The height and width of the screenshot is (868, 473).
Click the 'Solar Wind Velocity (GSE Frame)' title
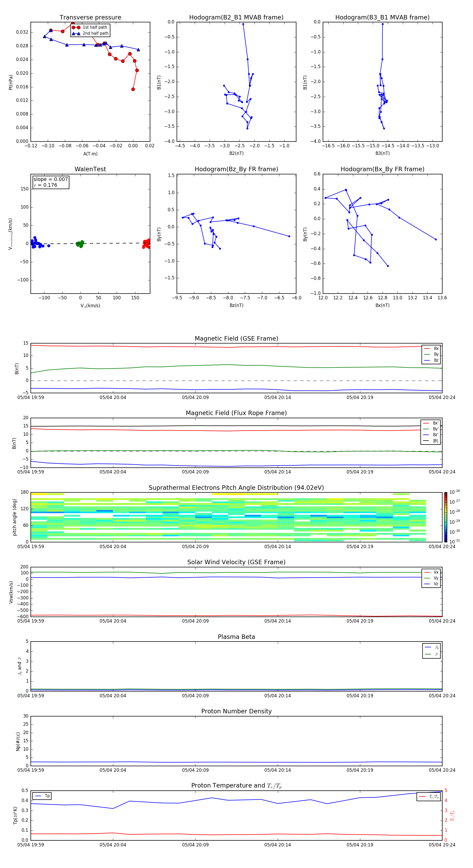tap(236, 562)
